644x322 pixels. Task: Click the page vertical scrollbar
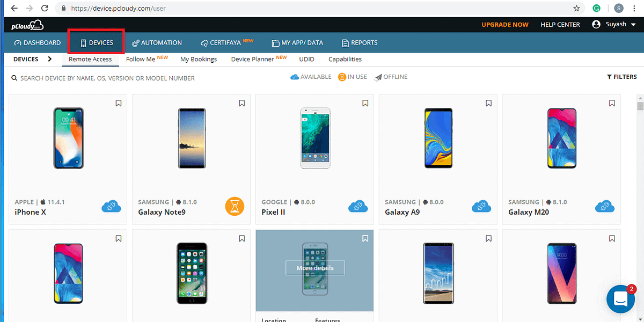point(640,106)
